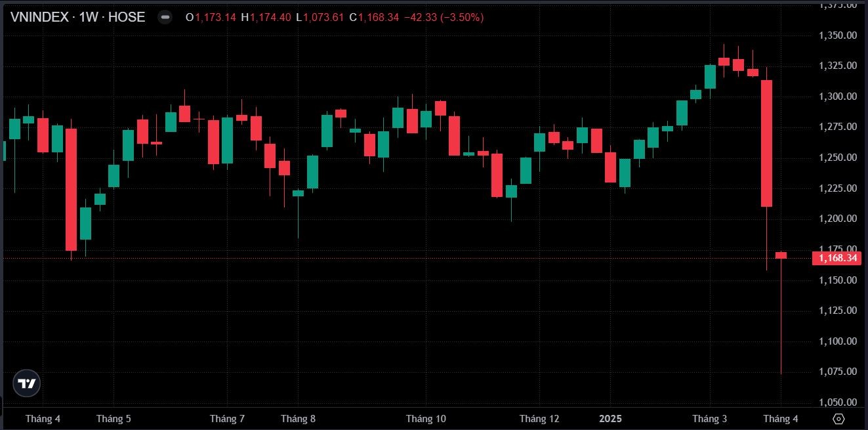Click the −42.33 (−3.50%) change value
The height and width of the screenshot is (430, 868).
(444, 18)
